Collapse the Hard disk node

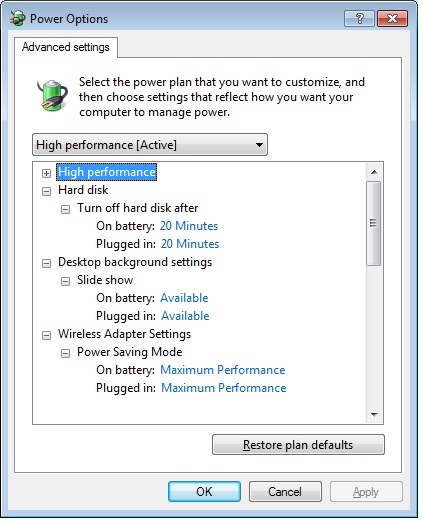pos(46,191)
